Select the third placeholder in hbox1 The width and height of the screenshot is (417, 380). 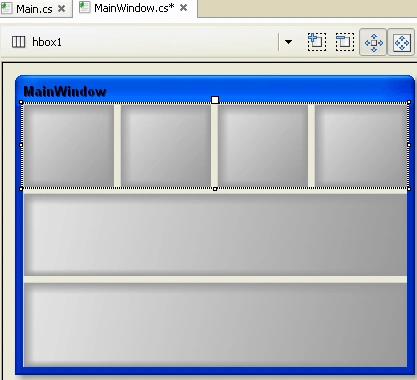point(263,146)
